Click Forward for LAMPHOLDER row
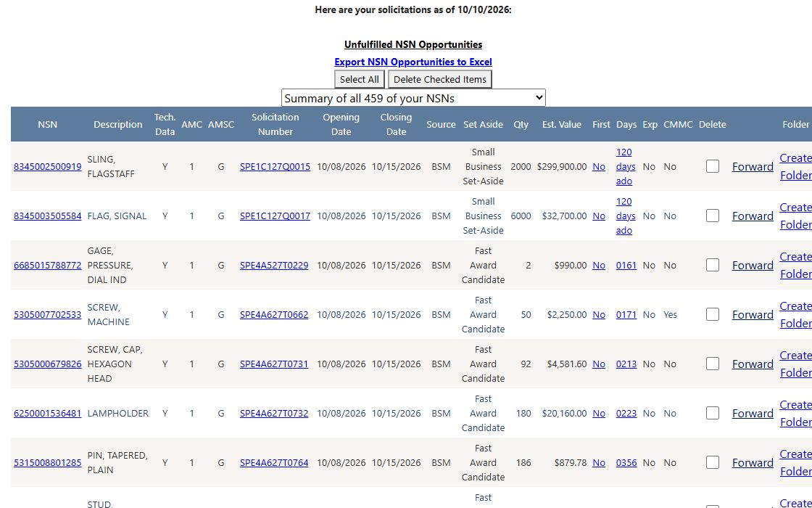 click(753, 413)
